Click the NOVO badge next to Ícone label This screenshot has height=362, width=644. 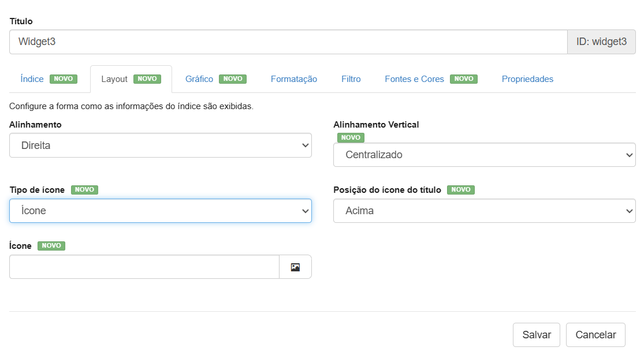pos(51,246)
